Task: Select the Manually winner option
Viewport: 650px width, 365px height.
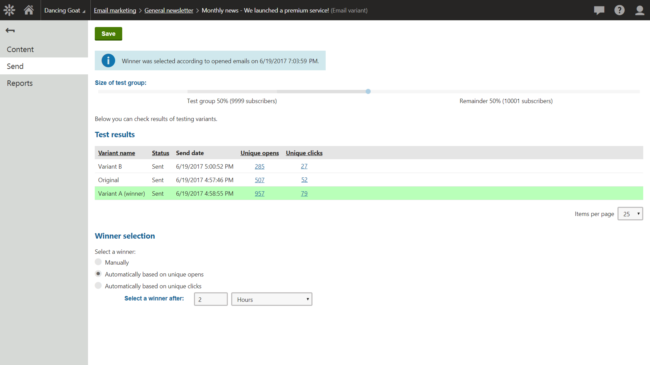Action: pos(98,262)
